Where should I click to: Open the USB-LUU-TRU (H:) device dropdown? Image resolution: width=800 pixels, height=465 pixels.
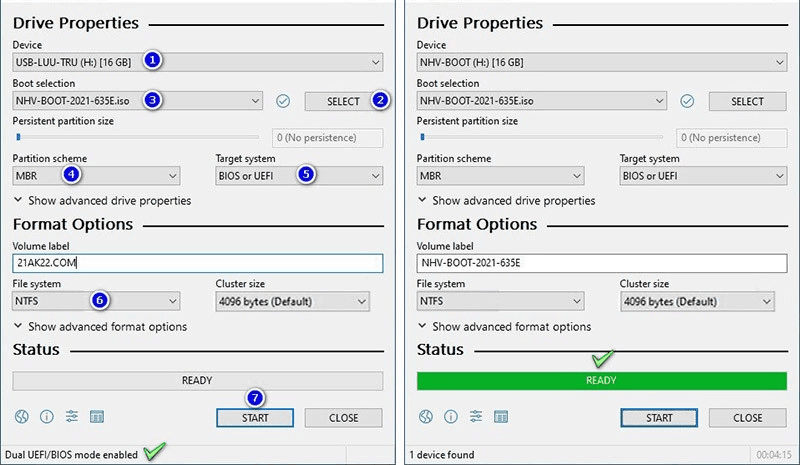[197, 62]
